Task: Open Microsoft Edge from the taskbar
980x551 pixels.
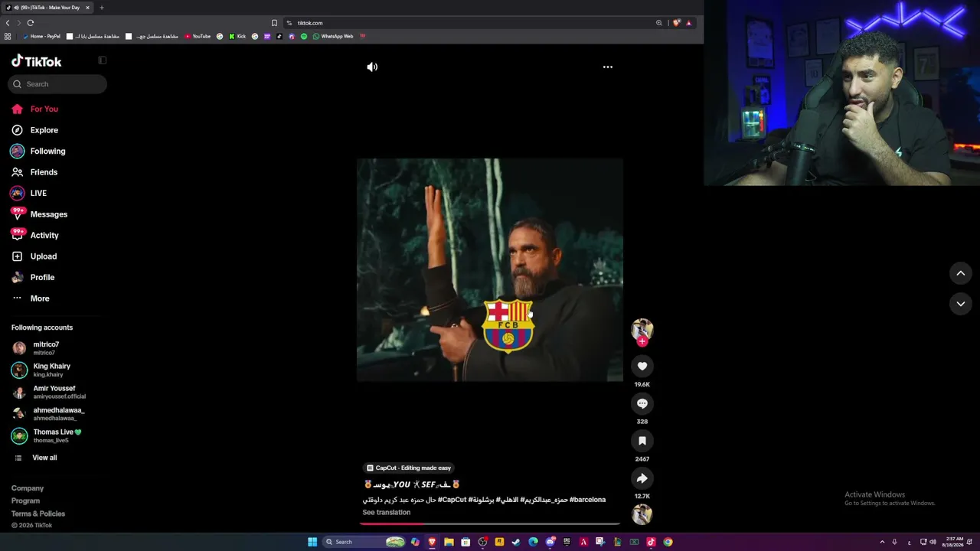Action: (533, 542)
